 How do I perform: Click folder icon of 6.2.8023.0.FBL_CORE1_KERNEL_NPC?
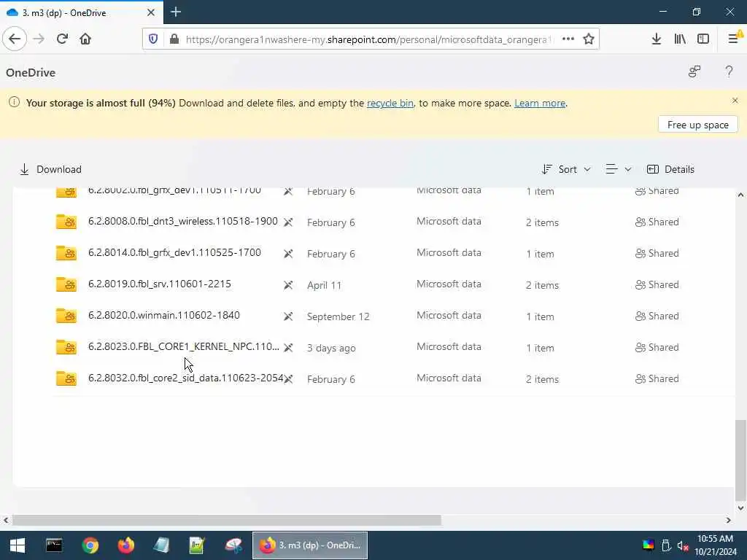66,347
